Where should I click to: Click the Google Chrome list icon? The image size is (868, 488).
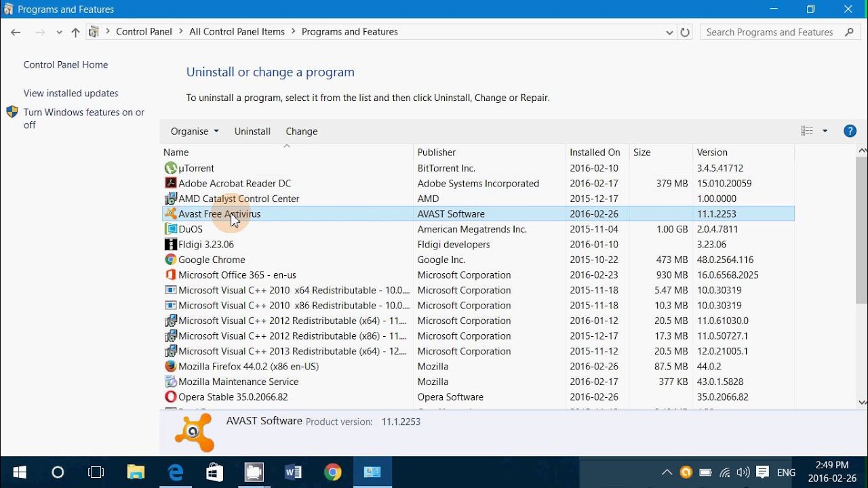tap(171, 260)
